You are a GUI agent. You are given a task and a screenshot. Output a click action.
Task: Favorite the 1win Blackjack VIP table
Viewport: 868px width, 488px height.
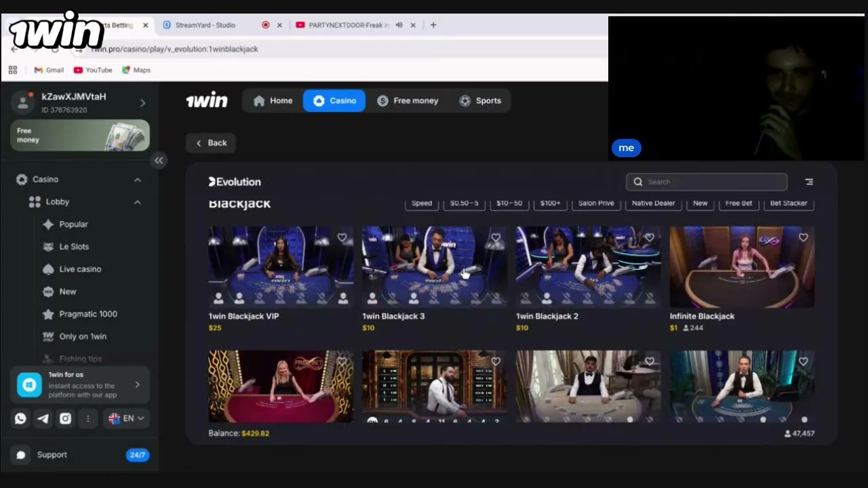[342, 238]
